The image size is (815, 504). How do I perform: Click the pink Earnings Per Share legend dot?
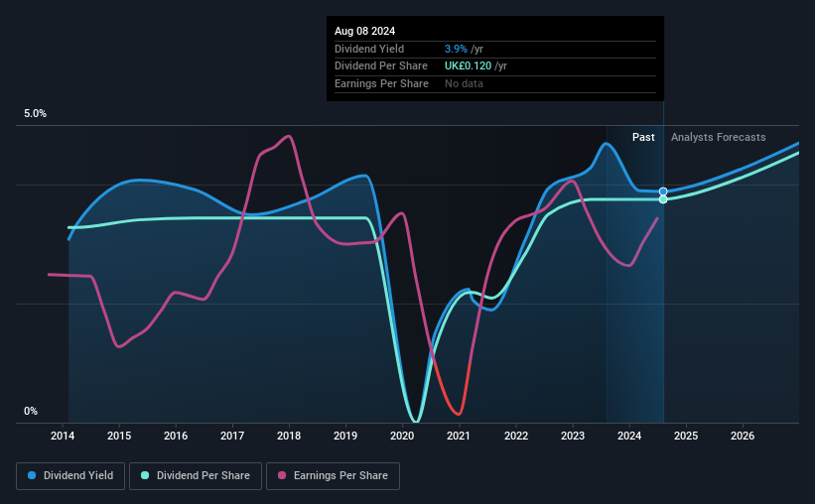tap(282, 475)
